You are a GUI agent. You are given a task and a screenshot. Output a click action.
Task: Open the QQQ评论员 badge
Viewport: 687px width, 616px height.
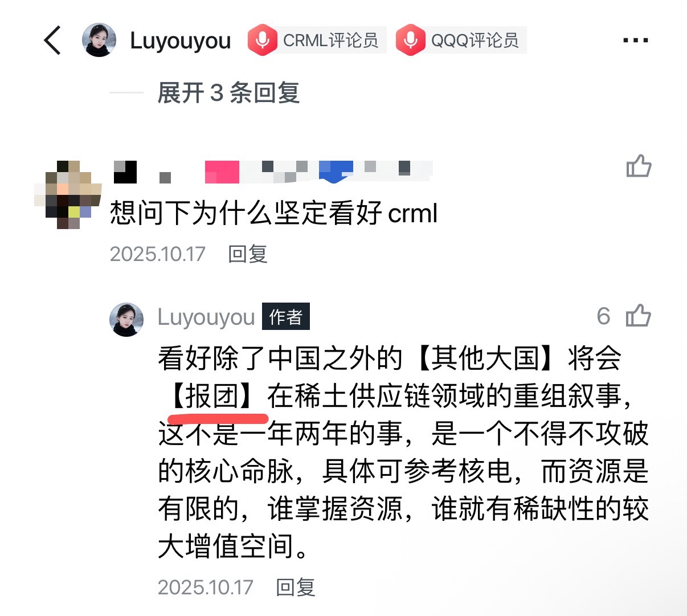461,40
